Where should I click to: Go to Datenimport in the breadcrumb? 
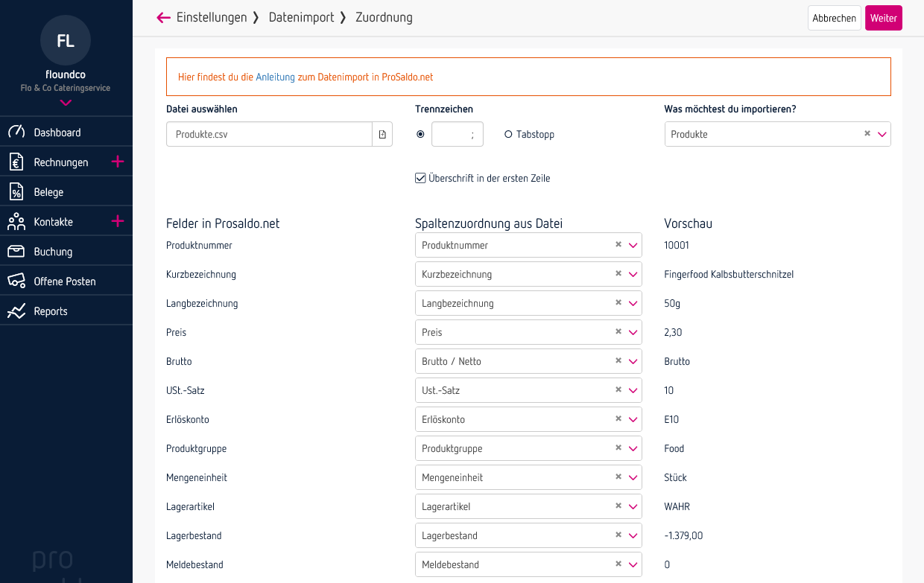pos(301,18)
